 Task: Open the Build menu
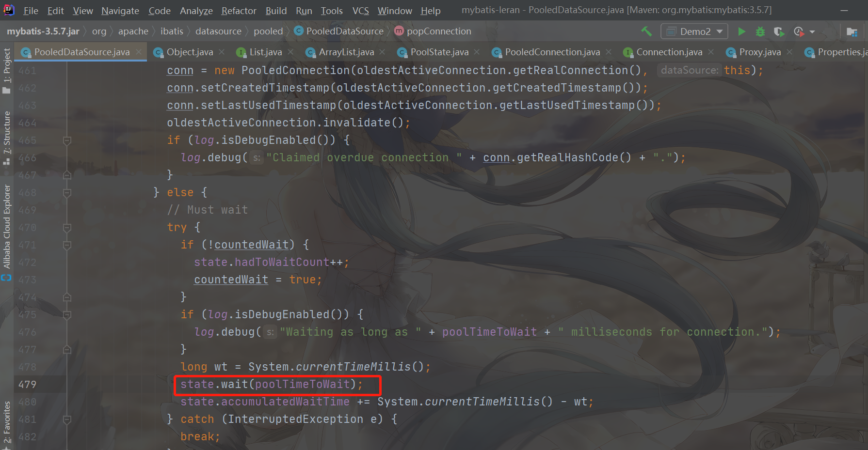coord(276,11)
